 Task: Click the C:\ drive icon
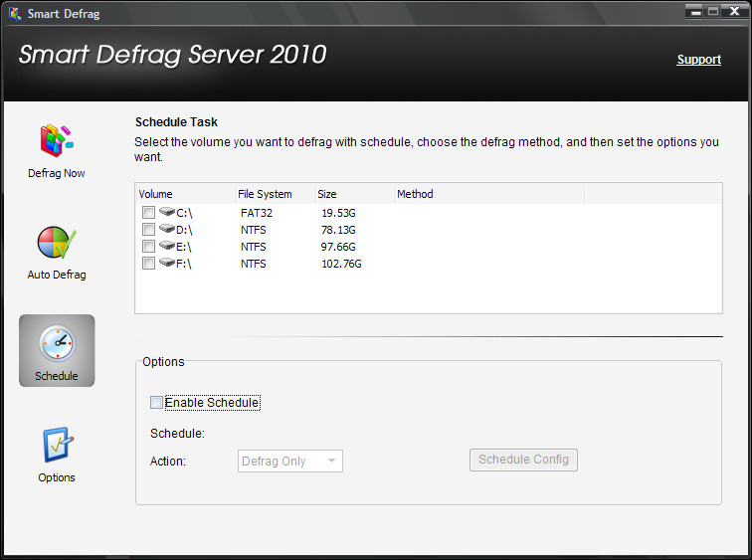167,212
